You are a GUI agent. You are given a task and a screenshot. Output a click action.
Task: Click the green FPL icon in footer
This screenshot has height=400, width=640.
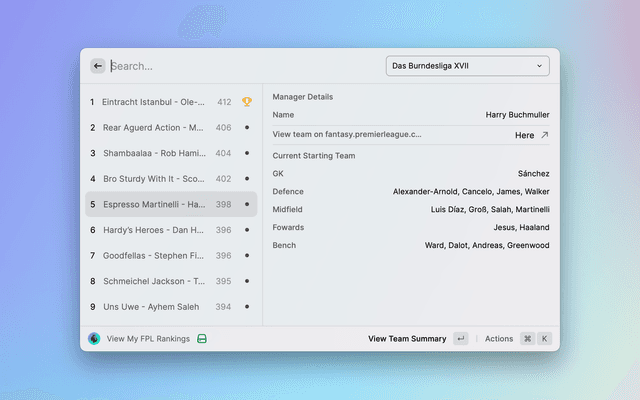coord(202,339)
